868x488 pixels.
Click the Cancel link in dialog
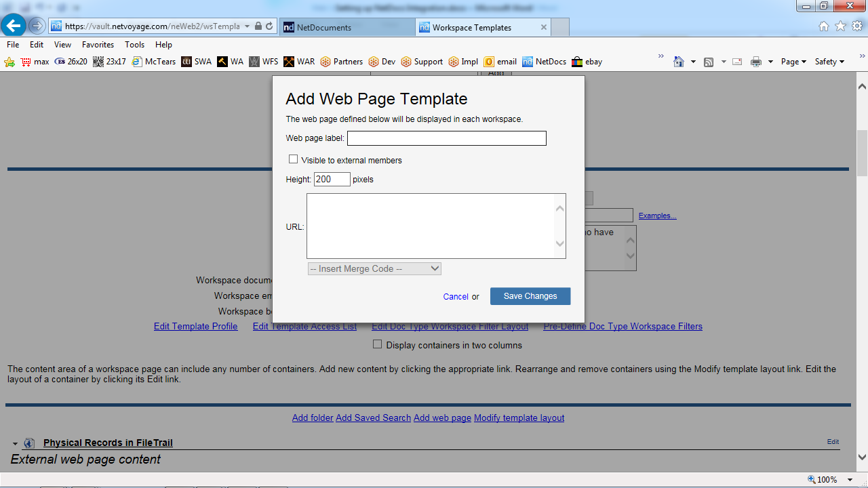456,297
